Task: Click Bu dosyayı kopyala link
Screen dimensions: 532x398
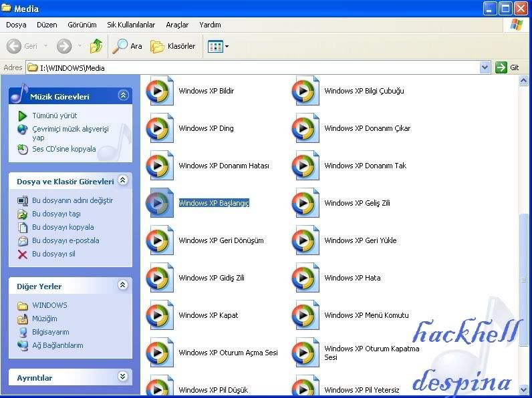Action: 63,227
